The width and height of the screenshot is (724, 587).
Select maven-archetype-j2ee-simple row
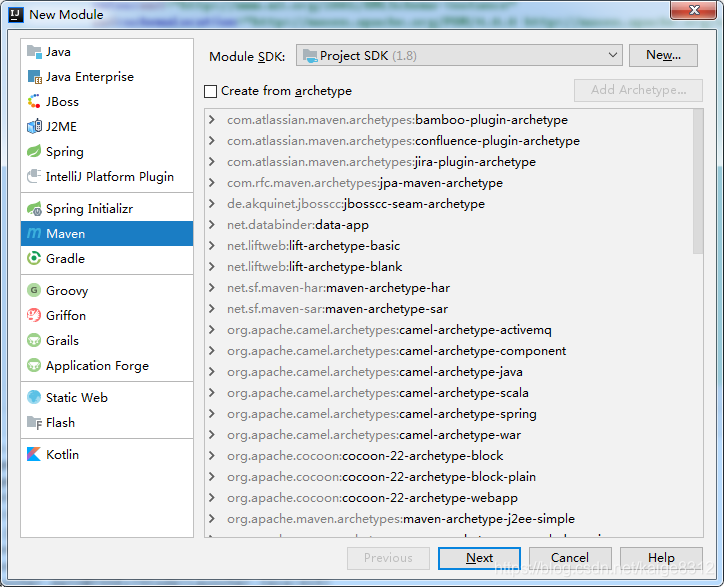click(449, 519)
